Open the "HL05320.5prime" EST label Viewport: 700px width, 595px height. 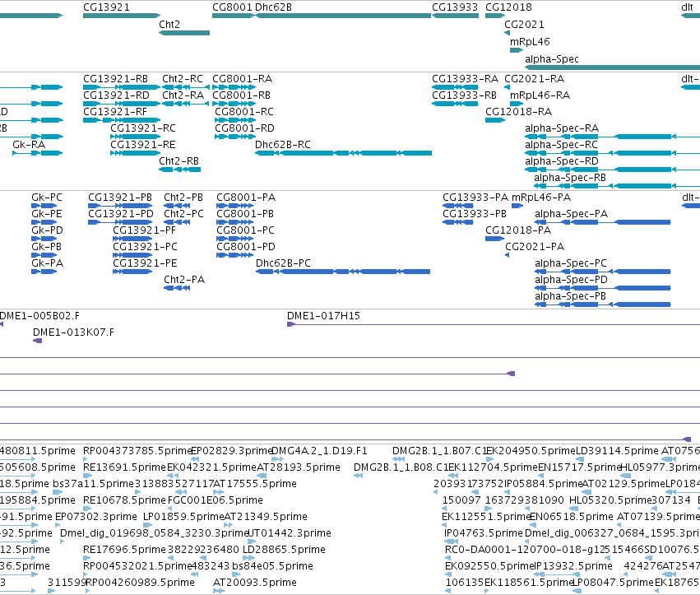click(x=610, y=500)
